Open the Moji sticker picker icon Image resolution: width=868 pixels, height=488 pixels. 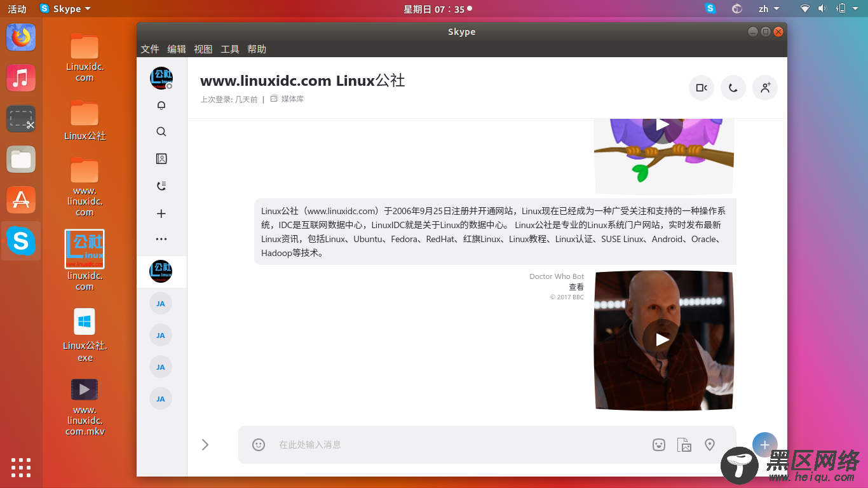point(659,445)
